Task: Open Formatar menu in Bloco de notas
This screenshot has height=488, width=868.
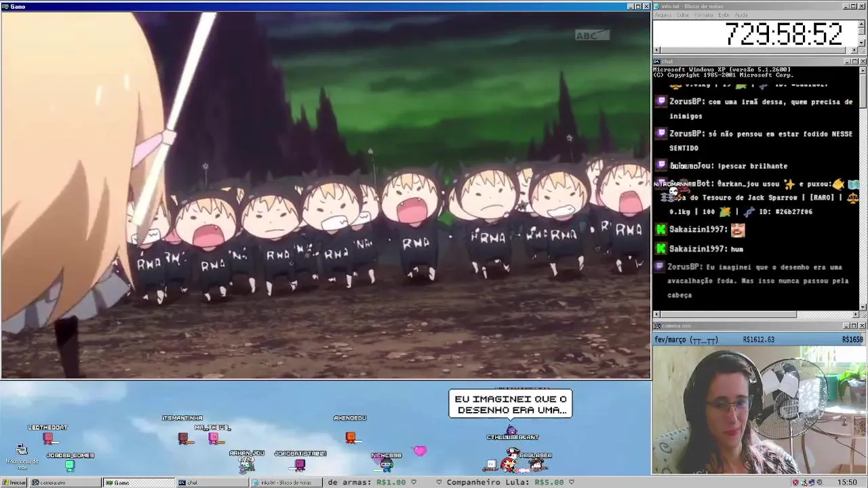Action: click(x=704, y=15)
